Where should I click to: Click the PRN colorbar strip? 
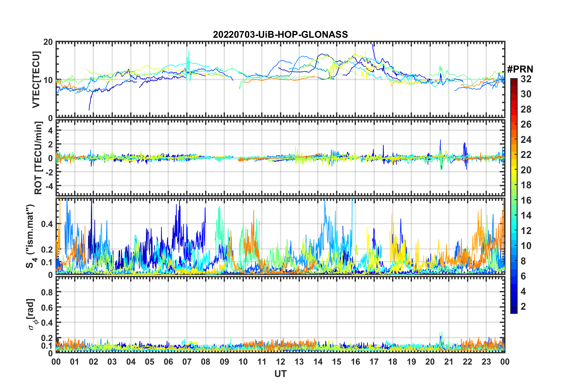pos(514,196)
